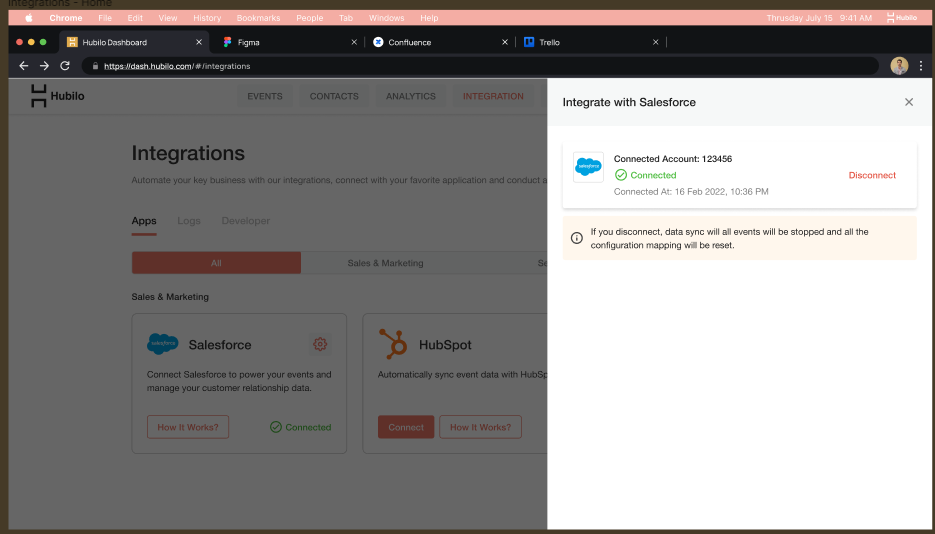Open Salesforce settings gear icon
935x534 pixels.
pos(320,344)
